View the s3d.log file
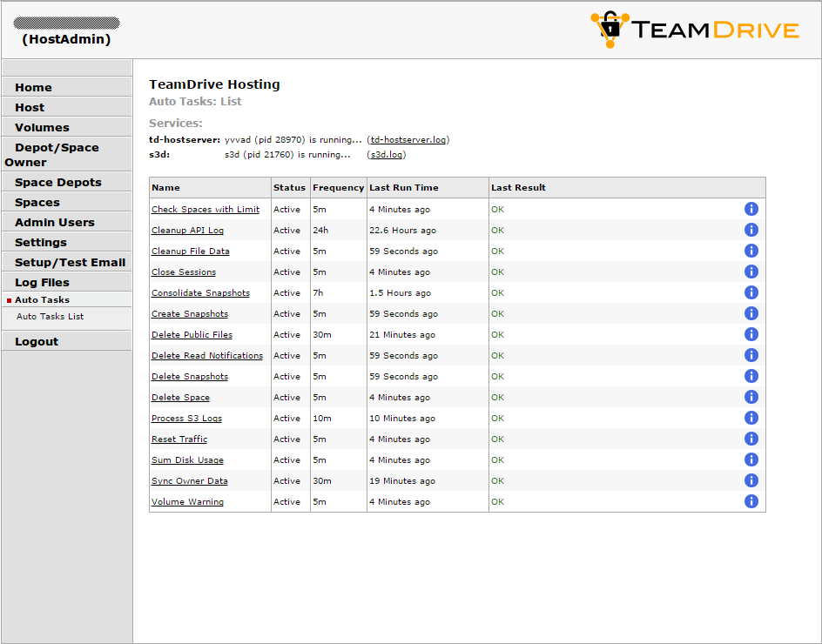Screen dimensions: 822x644 click(x=387, y=154)
